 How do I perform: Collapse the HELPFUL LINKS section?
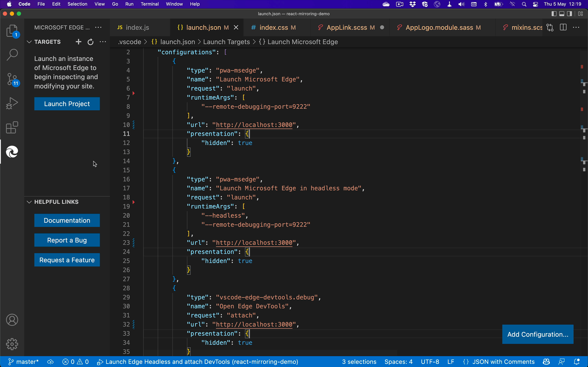pos(29,202)
